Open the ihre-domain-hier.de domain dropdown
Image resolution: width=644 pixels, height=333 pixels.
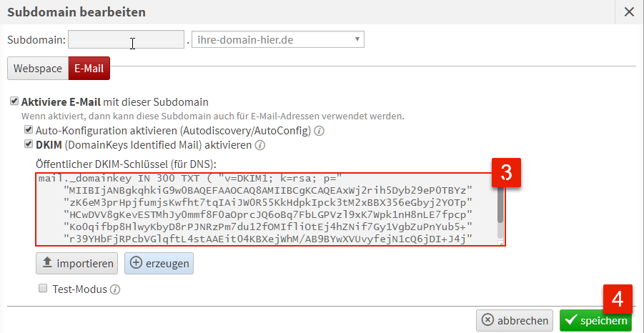tap(278, 39)
